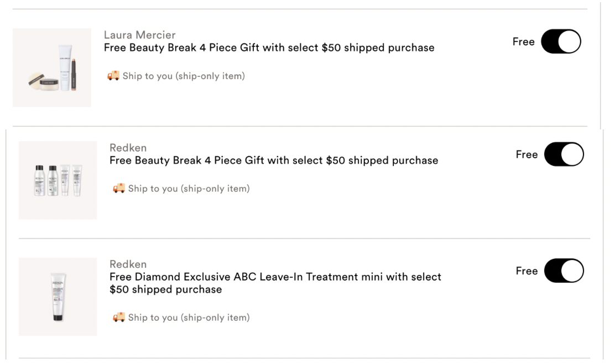Click Ship to you text under ABC Leave-In Treatment

click(x=189, y=318)
